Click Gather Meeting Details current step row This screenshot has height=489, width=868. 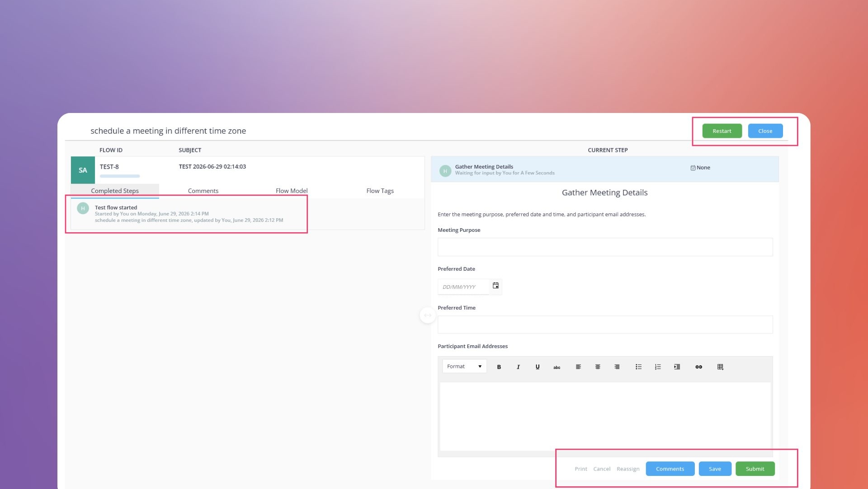coord(604,169)
